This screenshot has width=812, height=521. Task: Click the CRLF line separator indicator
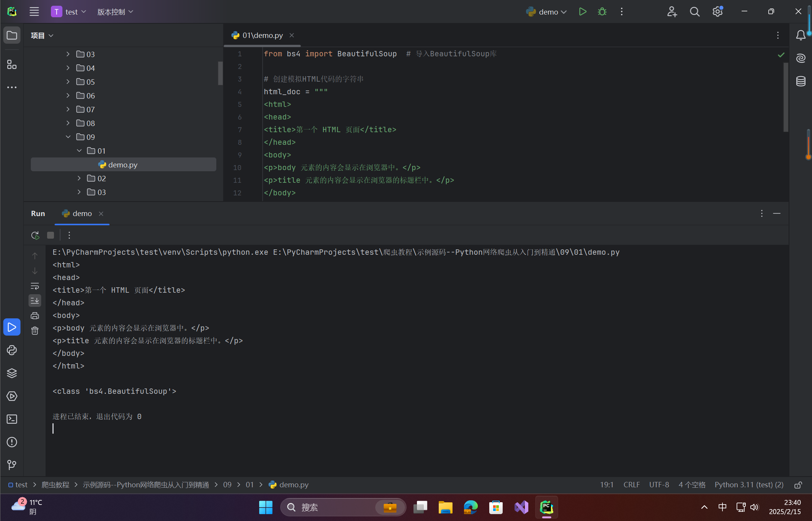tap(631, 485)
